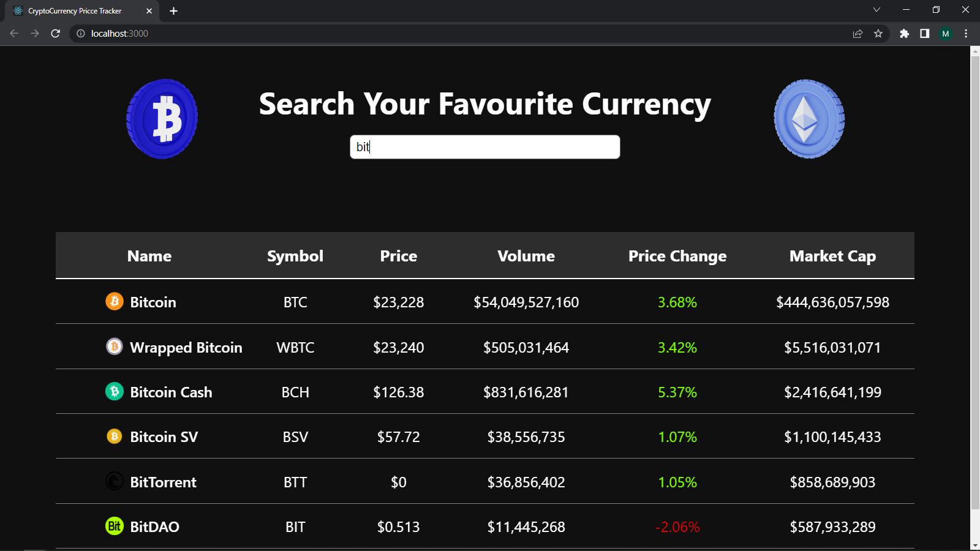Viewport: 980px width, 551px height.
Task: Click the $505,031,464 volume value
Action: coord(526,347)
